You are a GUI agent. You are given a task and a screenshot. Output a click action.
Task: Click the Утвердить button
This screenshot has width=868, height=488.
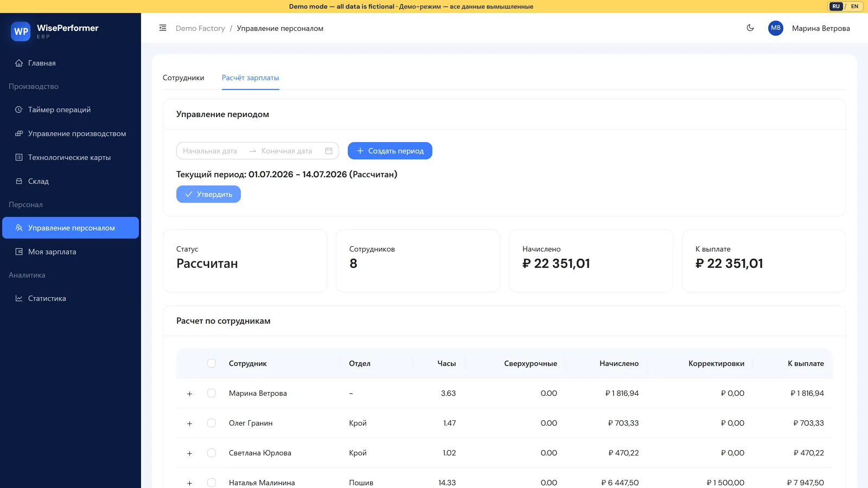[208, 194]
